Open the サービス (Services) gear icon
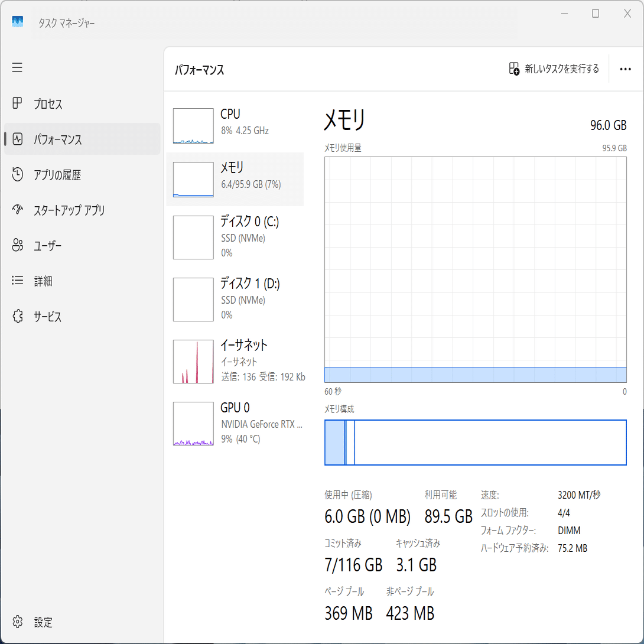Image resolution: width=644 pixels, height=644 pixels. click(x=17, y=316)
